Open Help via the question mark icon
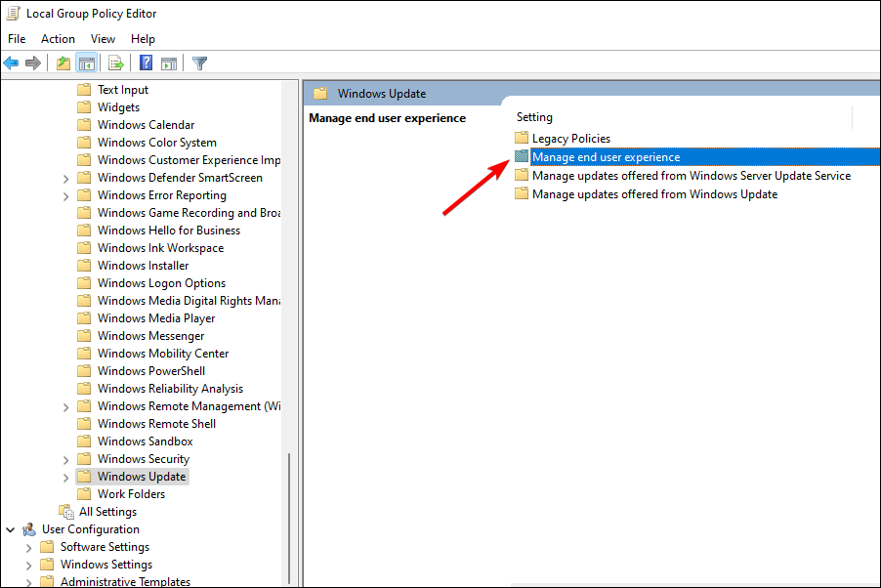This screenshot has height=588, width=881. click(x=147, y=63)
